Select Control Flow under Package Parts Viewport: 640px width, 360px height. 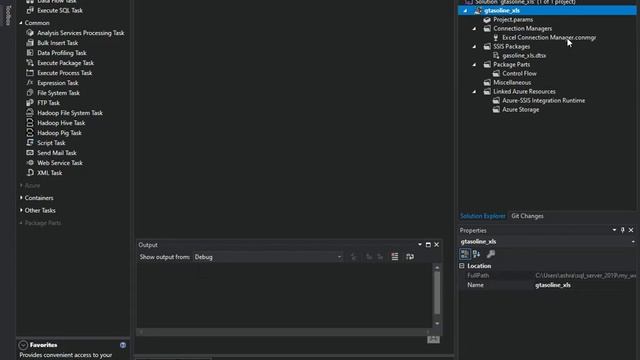coord(519,73)
